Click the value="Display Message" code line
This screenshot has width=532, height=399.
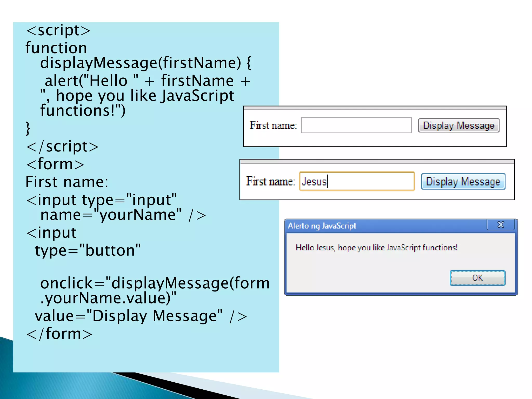click(141, 316)
